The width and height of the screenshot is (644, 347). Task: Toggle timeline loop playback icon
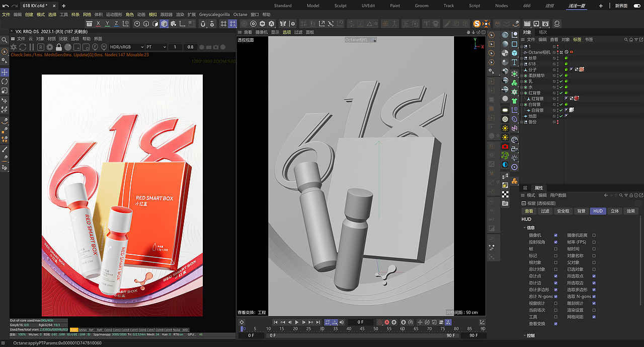(328, 322)
